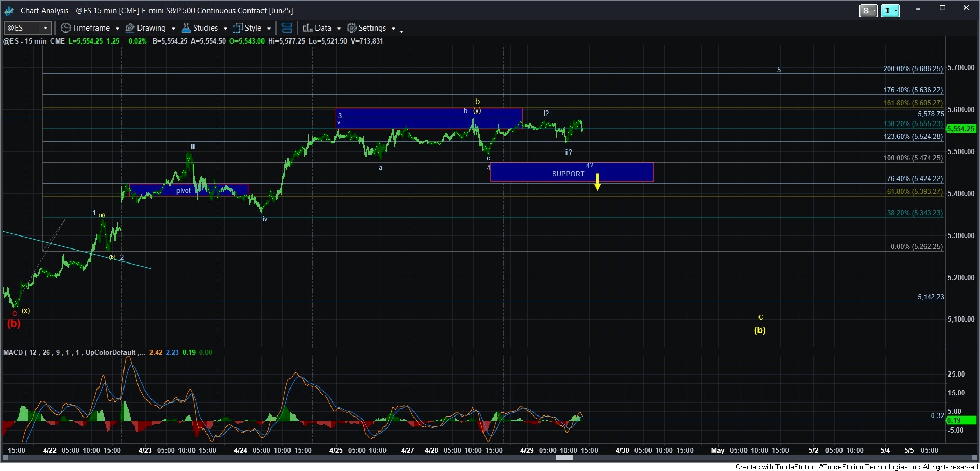Open the blue stacked data window icon
Screen dimensions: 980x471
(286, 28)
